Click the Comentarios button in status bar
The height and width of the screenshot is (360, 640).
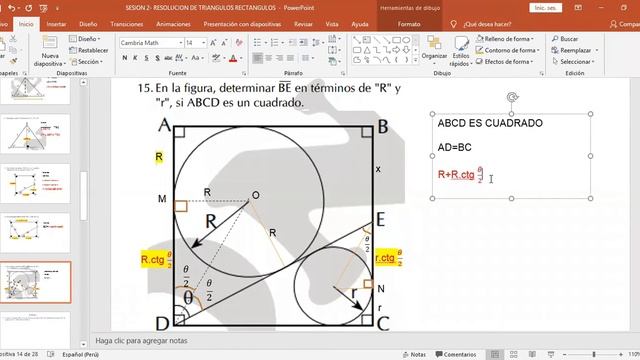pos(456,354)
